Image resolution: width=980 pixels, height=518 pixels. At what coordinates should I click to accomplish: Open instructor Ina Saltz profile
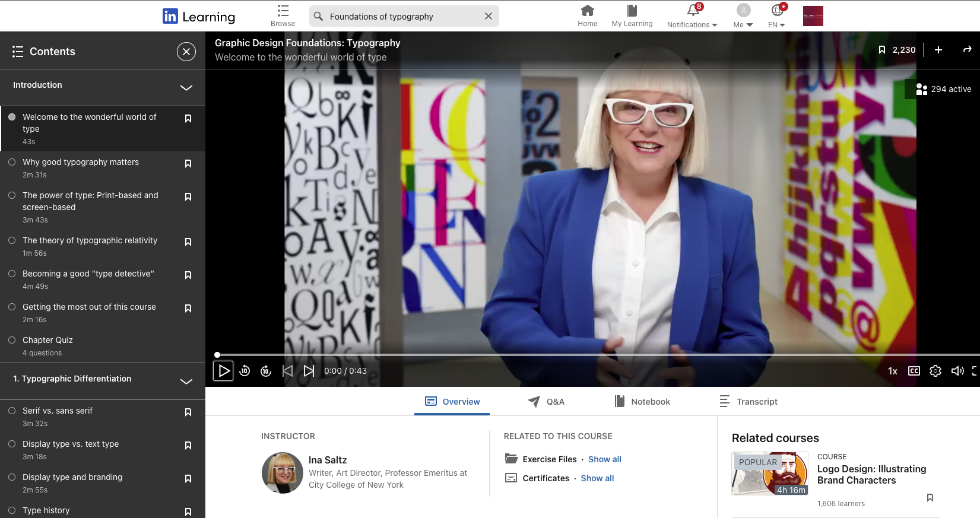328,460
